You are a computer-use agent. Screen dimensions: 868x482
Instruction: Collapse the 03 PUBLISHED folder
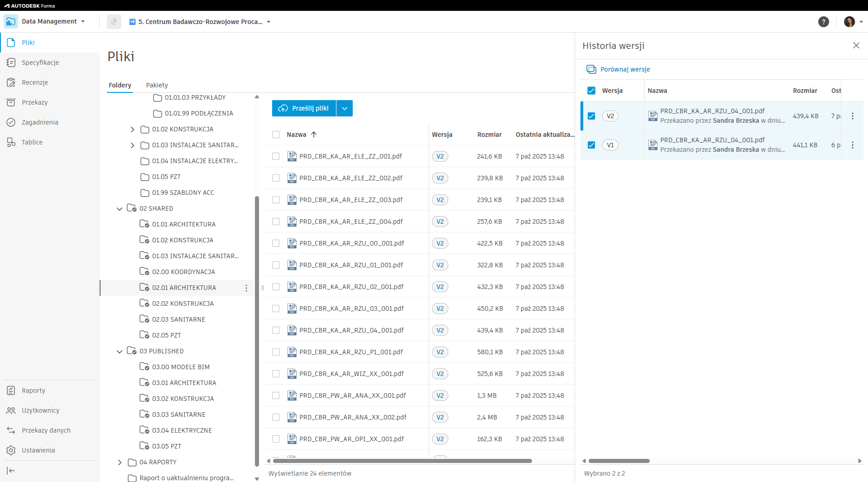[x=120, y=352]
